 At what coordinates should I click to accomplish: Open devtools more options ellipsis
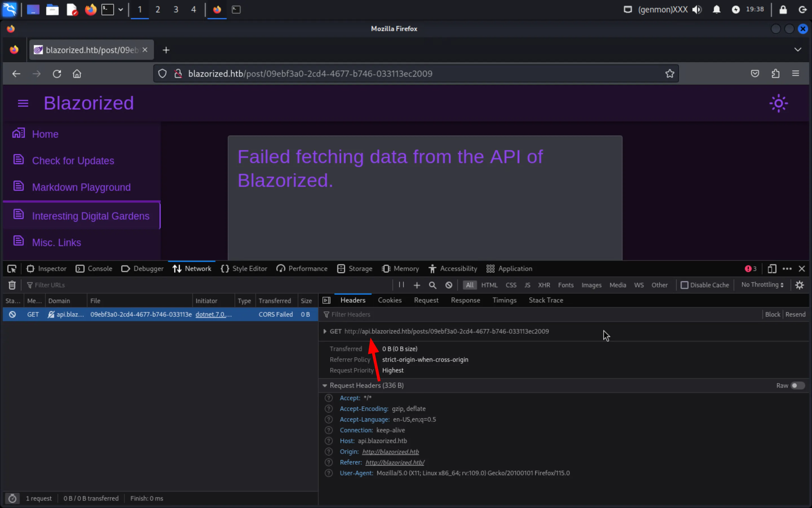(787, 269)
